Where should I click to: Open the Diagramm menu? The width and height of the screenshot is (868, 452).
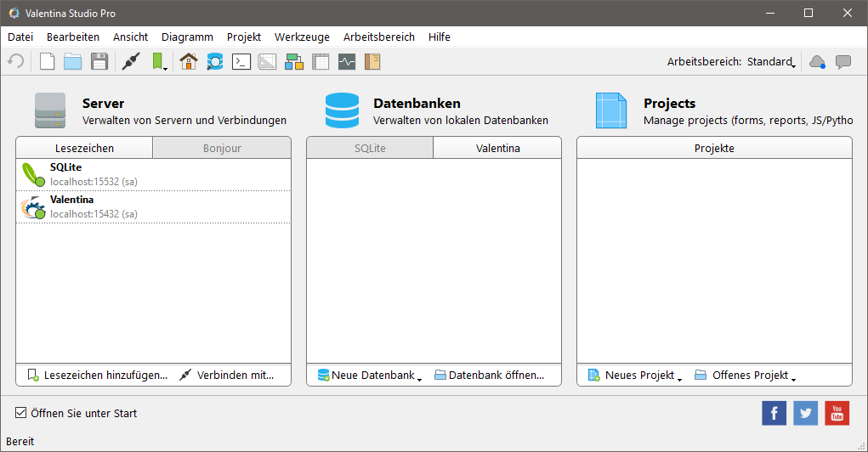click(x=187, y=37)
